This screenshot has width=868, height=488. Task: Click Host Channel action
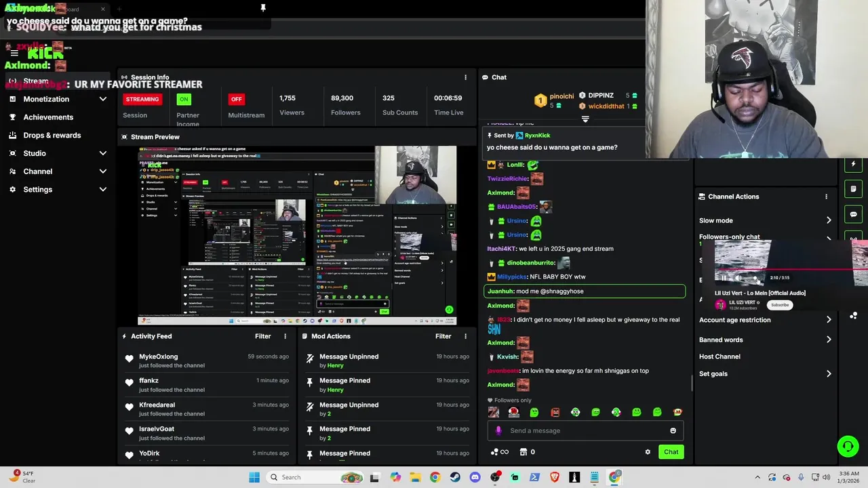tap(719, 357)
